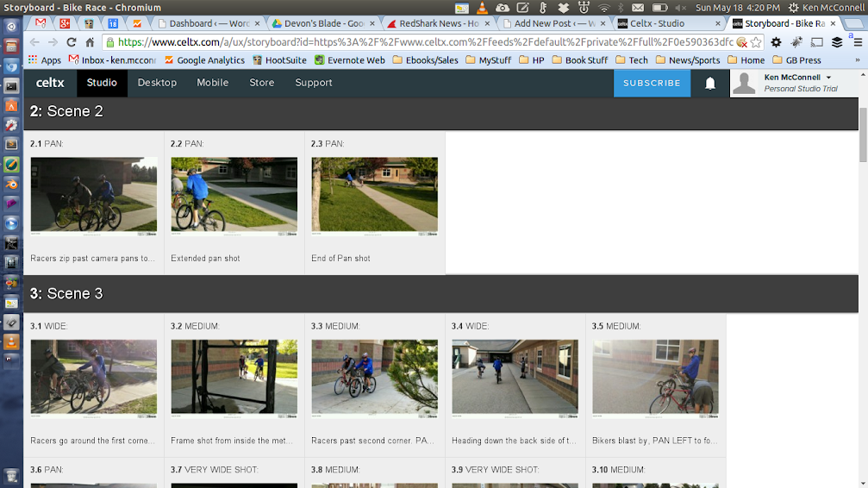Launch Blender from the Ubuntu dock
This screenshot has height=488, width=868.
tap(11, 184)
